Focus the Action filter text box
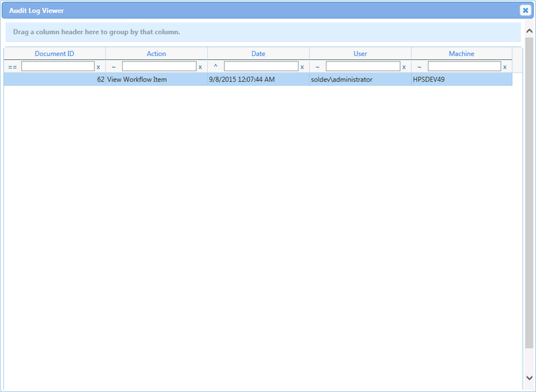This screenshot has width=536, height=392. click(160, 67)
